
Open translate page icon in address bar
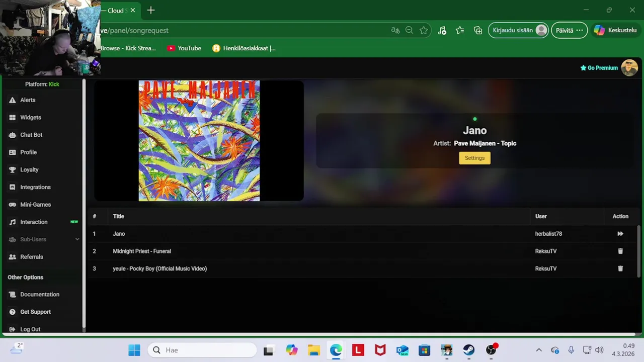[x=395, y=30]
